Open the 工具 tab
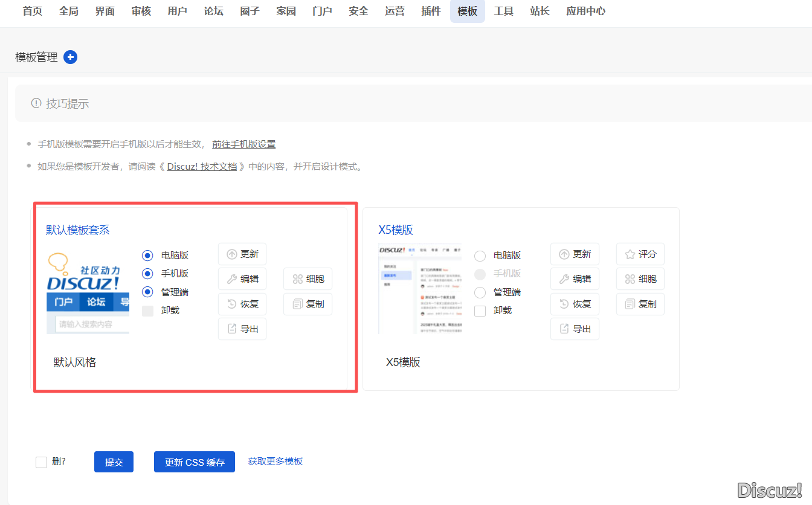The image size is (812, 505). coord(504,11)
